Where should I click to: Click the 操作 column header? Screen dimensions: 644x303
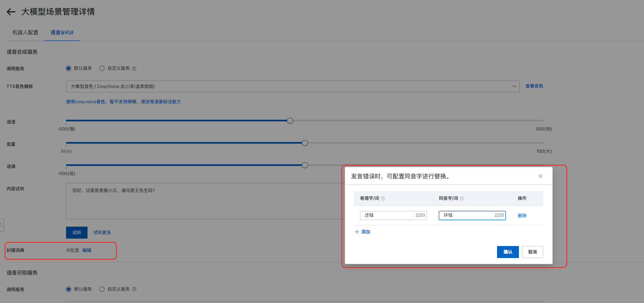[522, 199]
